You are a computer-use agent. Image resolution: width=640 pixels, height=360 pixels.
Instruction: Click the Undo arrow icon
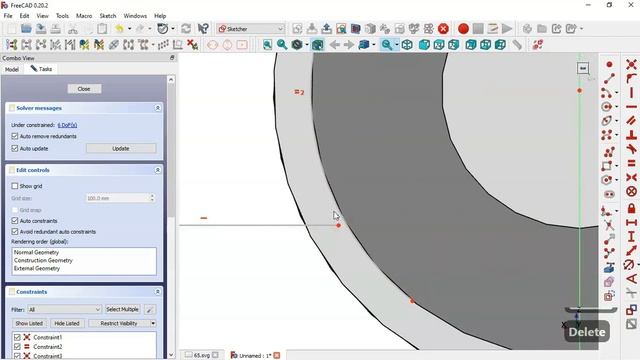119,29
